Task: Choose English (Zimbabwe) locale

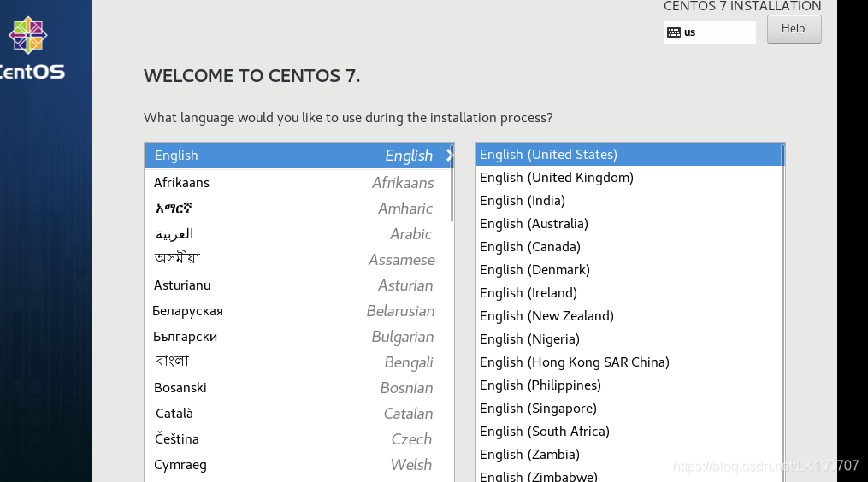Action: [x=629, y=475]
